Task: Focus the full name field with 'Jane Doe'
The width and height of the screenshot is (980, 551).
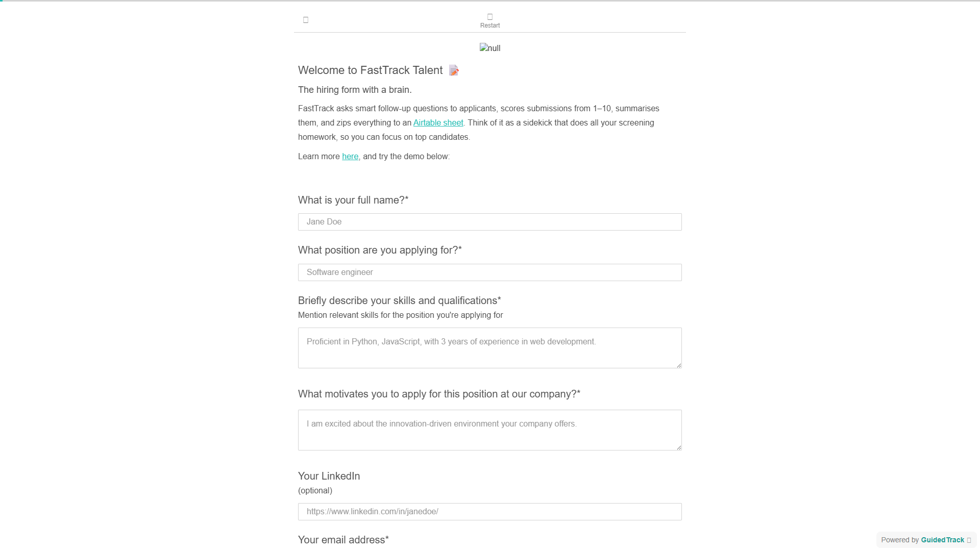Action: click(x=490, y=222)
